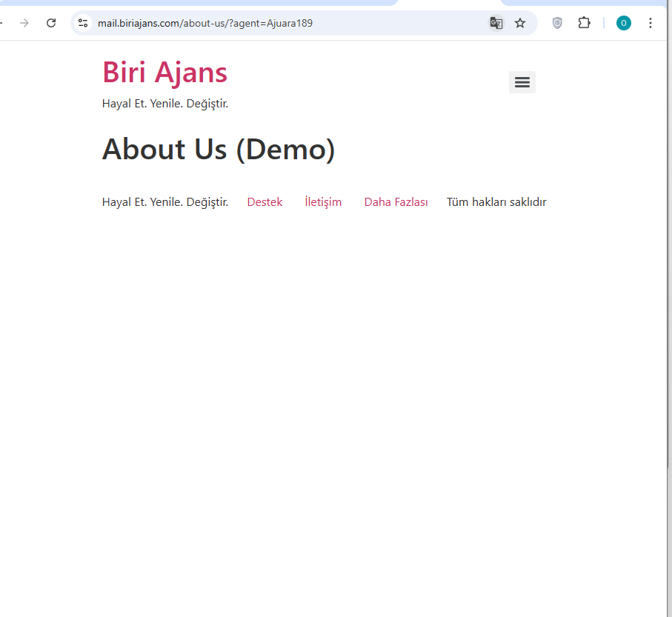Open site information icon in address bar
The height and width of the screenshot is (617, 672).
pyautogui.click(x=83, y=23)
